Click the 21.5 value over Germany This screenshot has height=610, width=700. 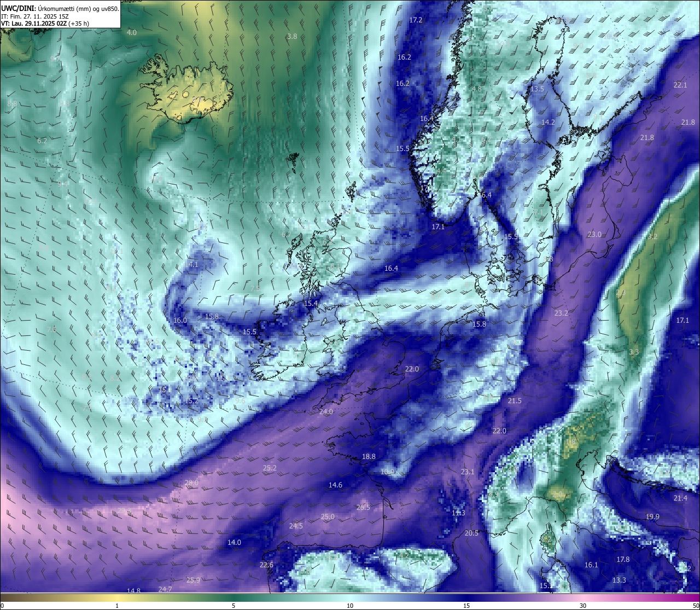pyautogui.click(x=515, y=401)
